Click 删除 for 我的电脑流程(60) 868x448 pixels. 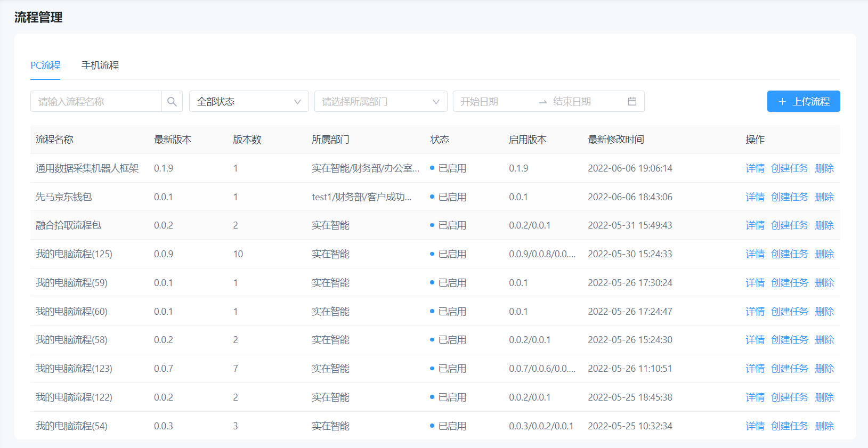click(x=824, y=312)
